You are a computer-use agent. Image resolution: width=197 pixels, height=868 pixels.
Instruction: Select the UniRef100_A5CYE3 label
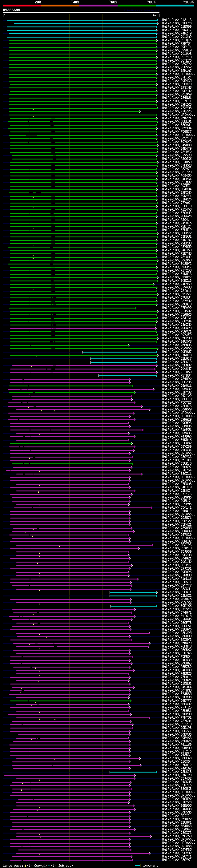pyautogui.click(x=177, y=403)
